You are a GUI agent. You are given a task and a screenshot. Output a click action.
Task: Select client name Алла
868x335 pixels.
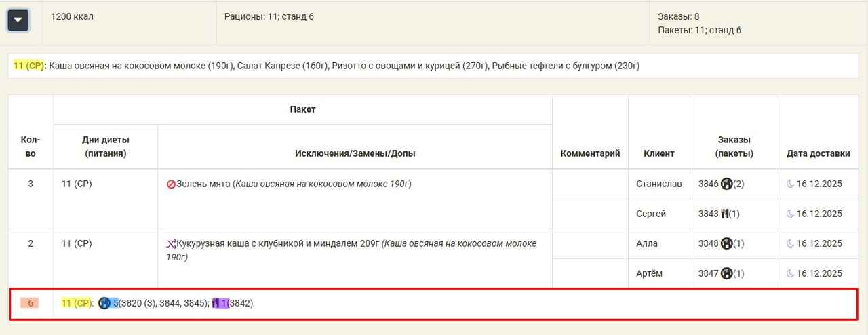point(647,243)
